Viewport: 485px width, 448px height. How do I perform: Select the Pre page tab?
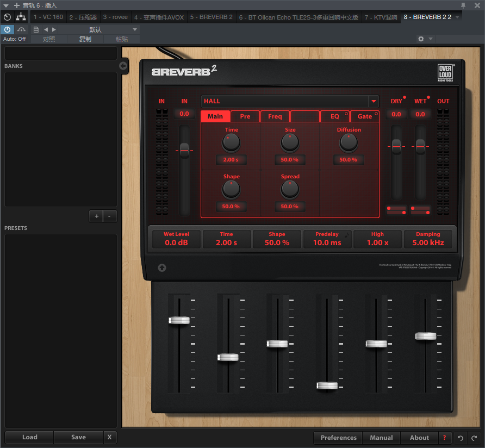pos(245,116)
